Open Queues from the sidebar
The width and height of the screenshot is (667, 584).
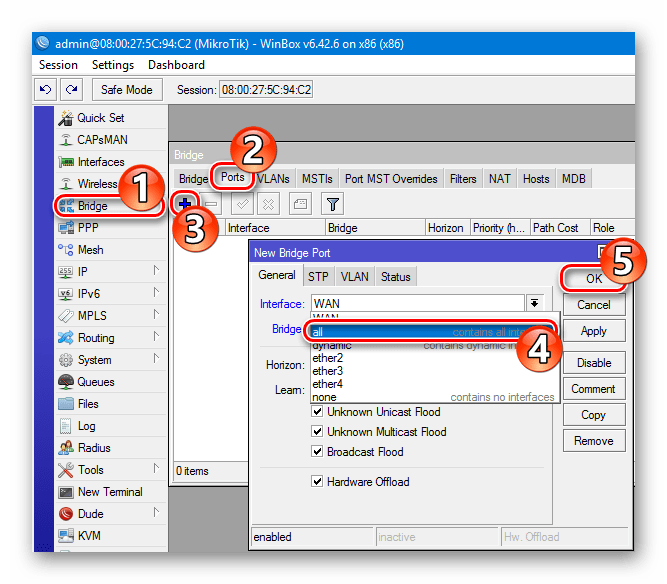(x=111, y=382)
